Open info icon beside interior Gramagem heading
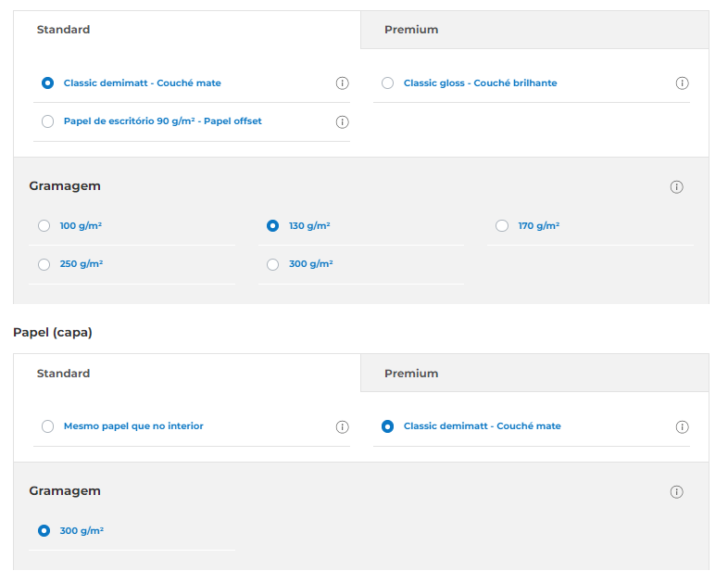Screen dimensions: 728x571 (x=676, y=186)
